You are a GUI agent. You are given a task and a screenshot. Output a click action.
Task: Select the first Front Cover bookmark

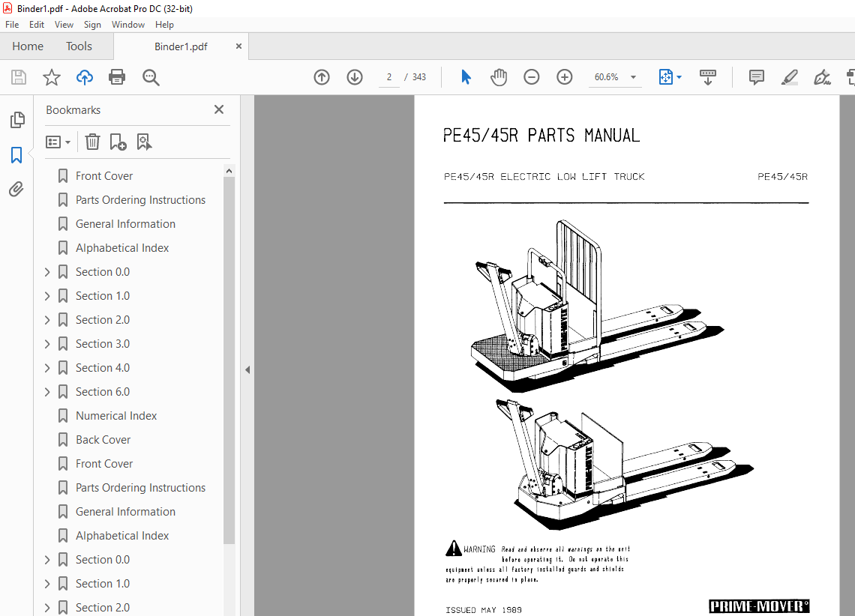coord(104,176)
